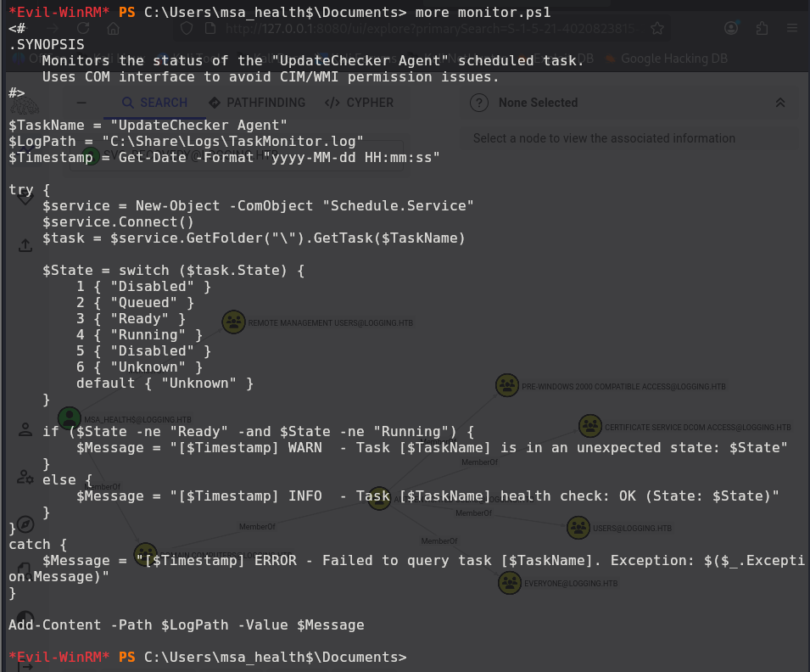Collapse the search panel with minus button
The width and height of the screenshot is (810, 672).
pyautogui.click(x=82, y=103)
